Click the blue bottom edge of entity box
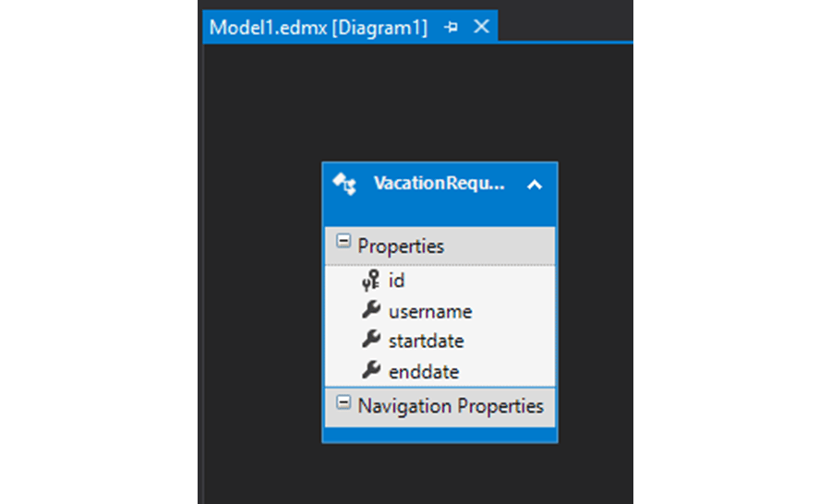The width and height of the screenshot is (831, 504). (x=440, y=435)
